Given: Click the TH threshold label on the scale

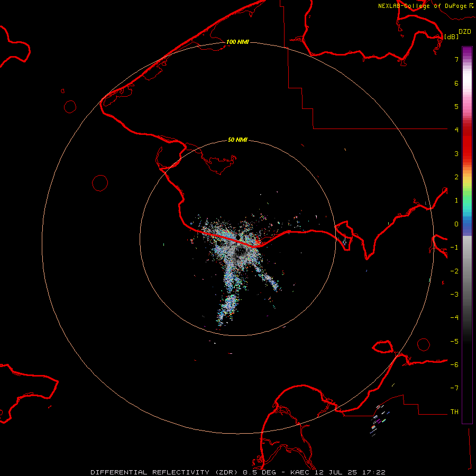Looking at the screenshot, I should tap(454, 412).
